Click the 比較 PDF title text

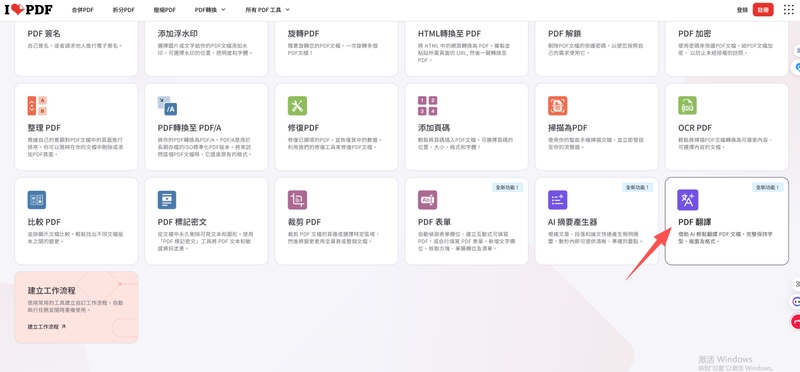coord(44,222)
